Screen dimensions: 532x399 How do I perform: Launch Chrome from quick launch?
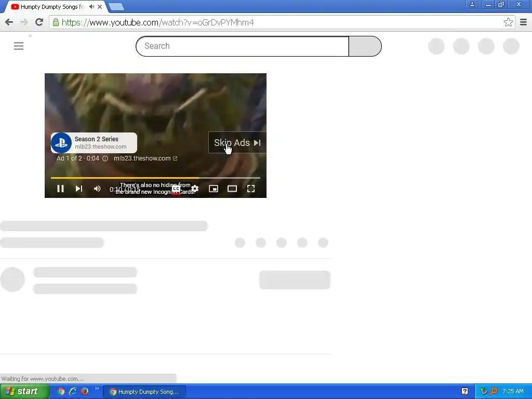61,391
